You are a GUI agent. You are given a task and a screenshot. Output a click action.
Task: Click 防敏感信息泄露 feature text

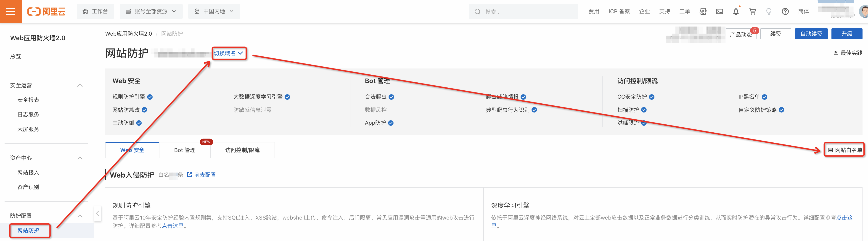pos(252,110)
